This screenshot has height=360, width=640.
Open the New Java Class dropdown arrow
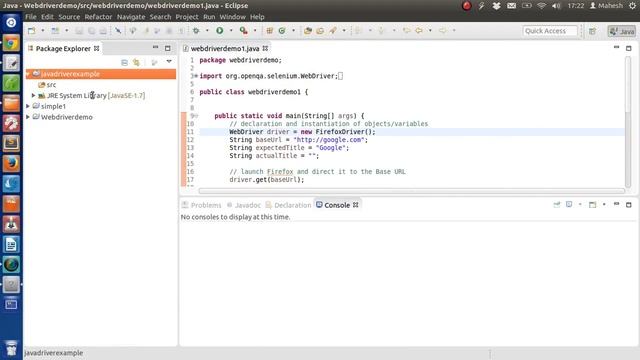(293, 31)
